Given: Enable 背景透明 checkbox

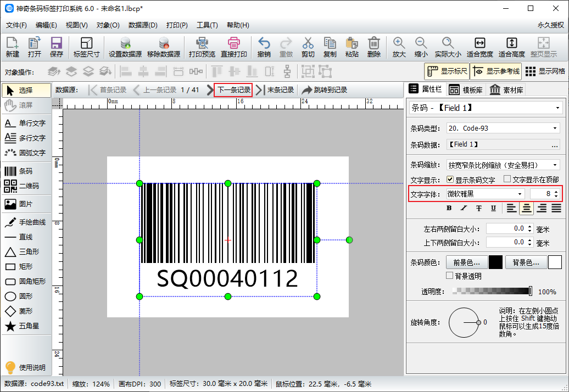Looking at the screenshot, I should click(450, 276).
